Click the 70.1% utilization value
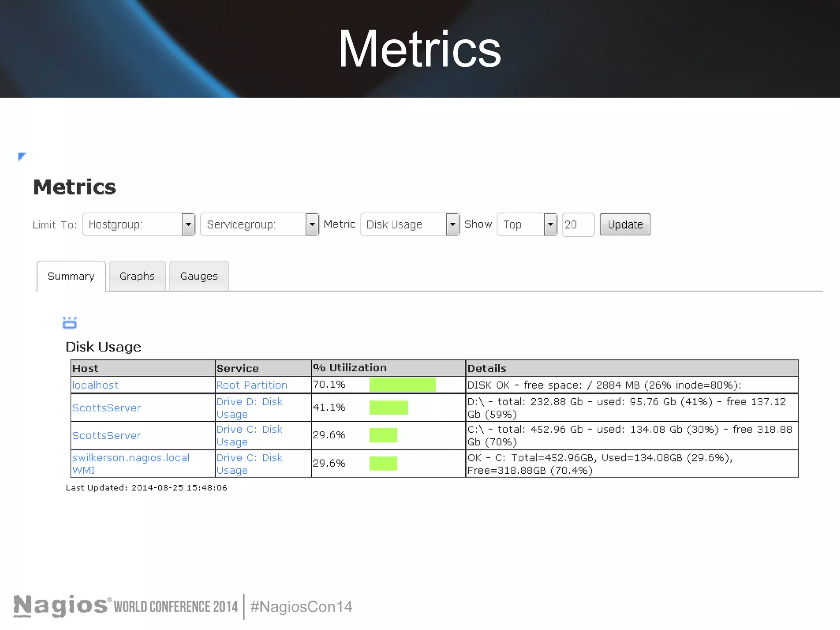This screenshot has height=630, width=840. coord(329,385)
